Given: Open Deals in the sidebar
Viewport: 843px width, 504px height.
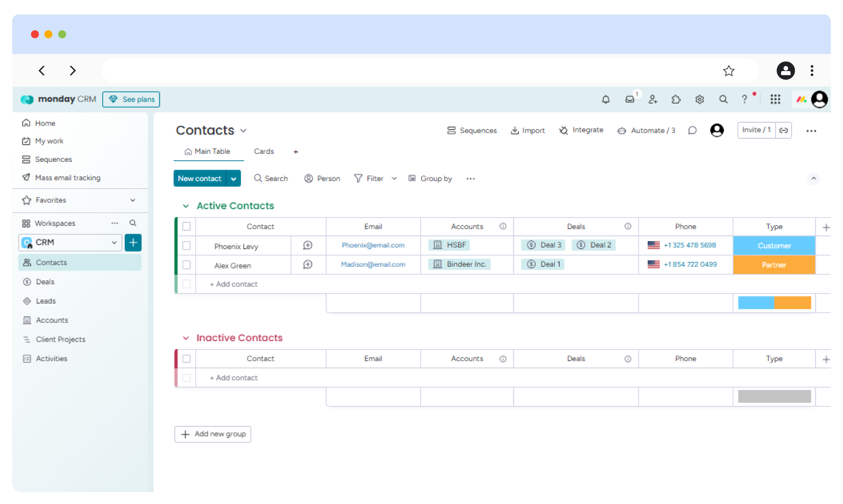Looking at the screenshot, I should [x=45, y=282].
